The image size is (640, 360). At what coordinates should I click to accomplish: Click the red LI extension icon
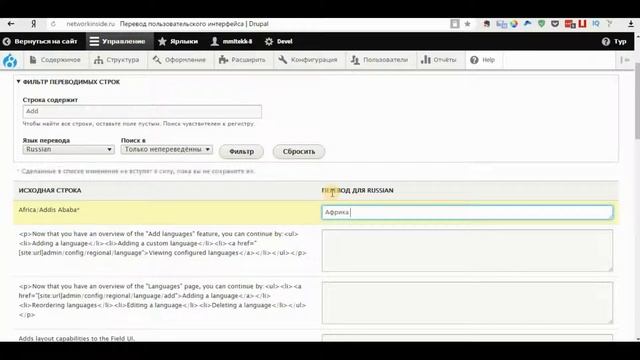click(582, 24)
